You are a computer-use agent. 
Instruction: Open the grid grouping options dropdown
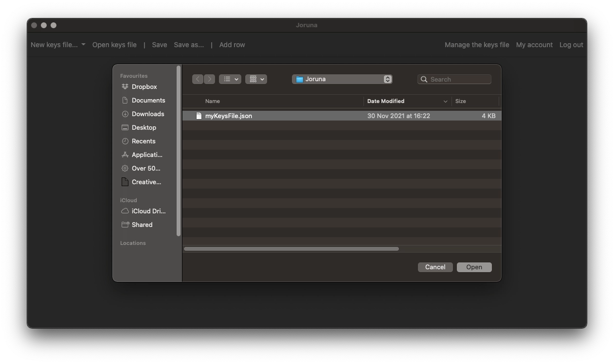256,79
